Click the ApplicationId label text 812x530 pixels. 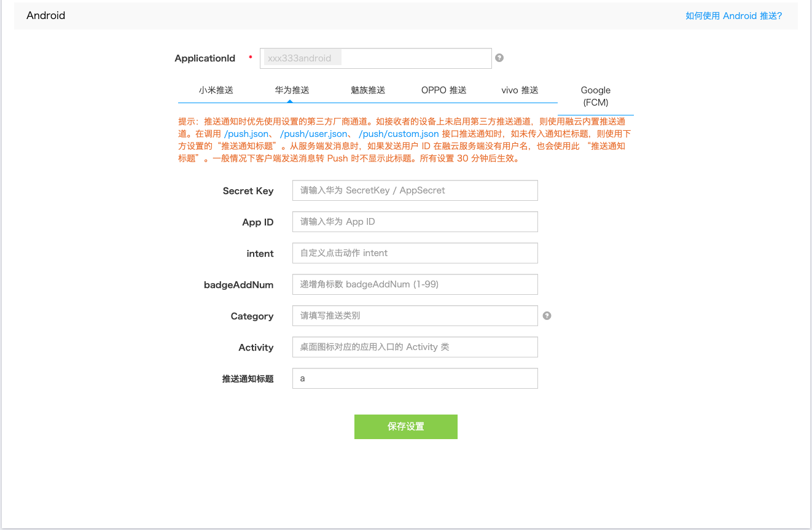[x=205, y=58]
